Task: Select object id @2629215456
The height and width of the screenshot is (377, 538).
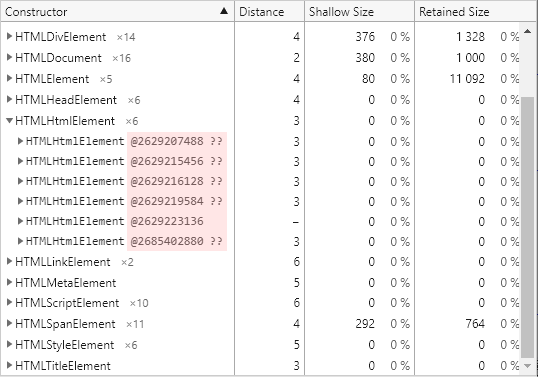Action: 167,161
